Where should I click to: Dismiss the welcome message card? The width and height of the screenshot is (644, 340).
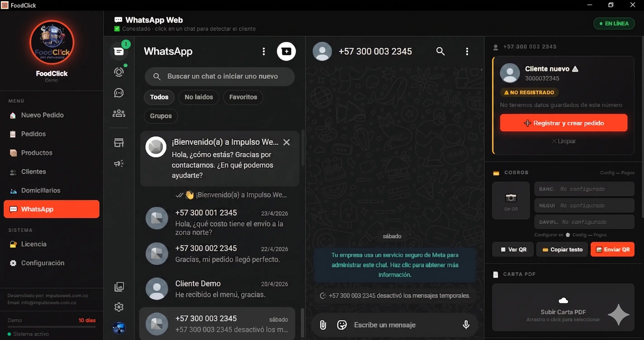click(286, 142)
